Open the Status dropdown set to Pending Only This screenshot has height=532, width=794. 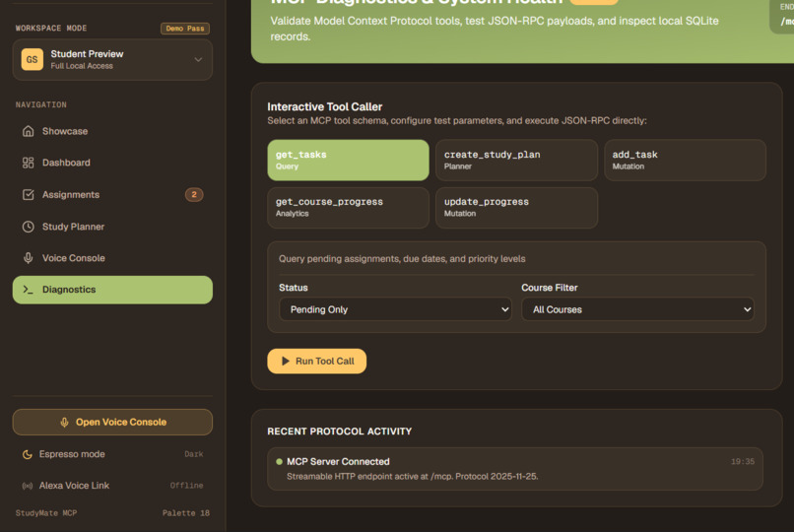(395, 309)
